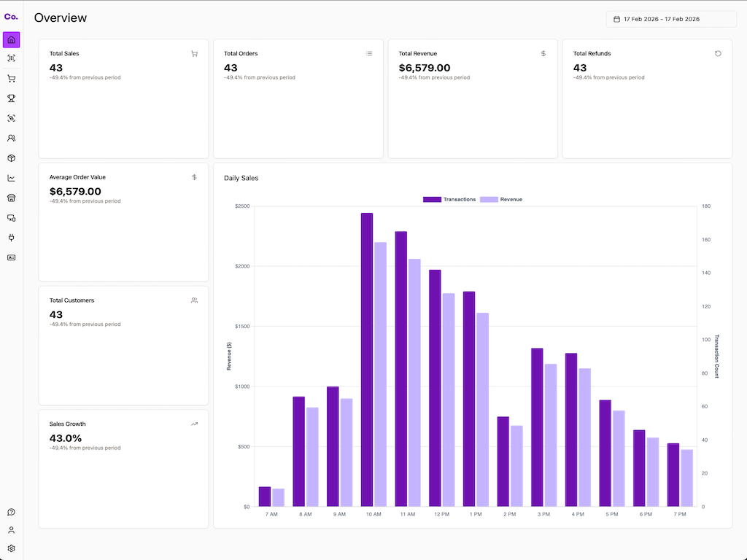Viewport: 747px width, 560px height.
Task: Select the storefront sidebar icon
Action: point(11,198)
